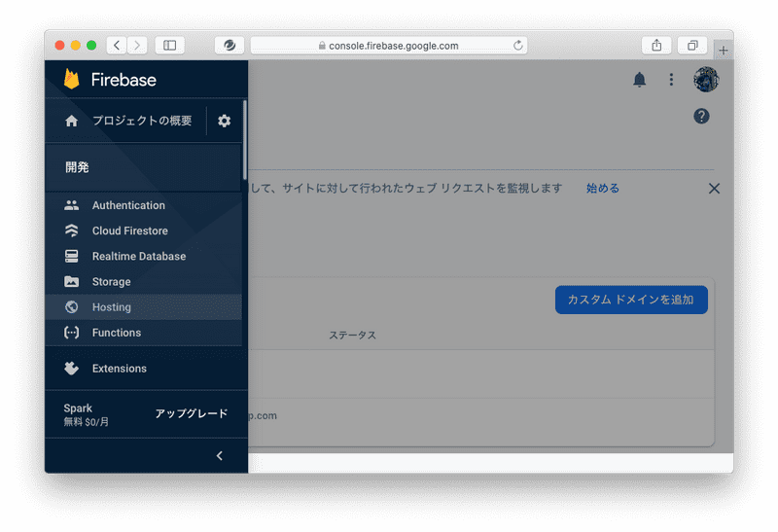This screenshot has width=778, height=532.
Task: Open the help question mark icon
Action: coord(701,116)
